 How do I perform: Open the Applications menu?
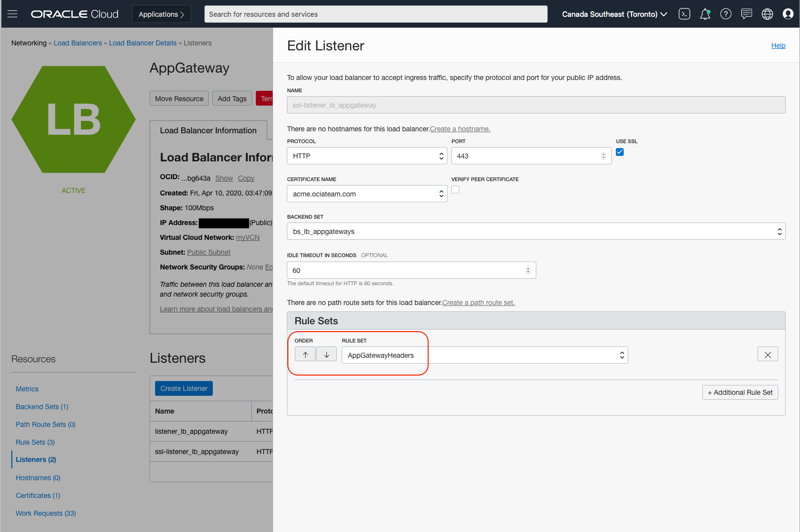[161, 14]
